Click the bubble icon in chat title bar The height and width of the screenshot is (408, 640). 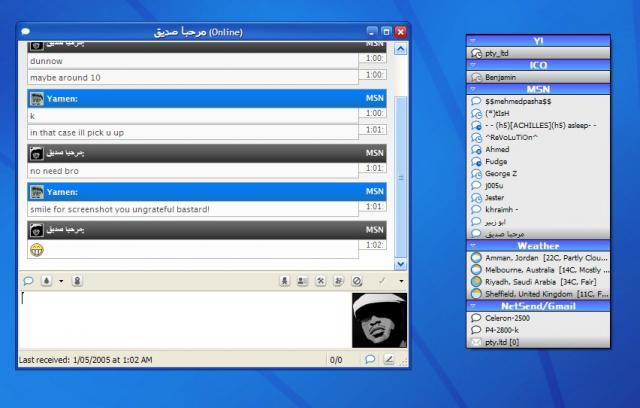coord(25,31)
